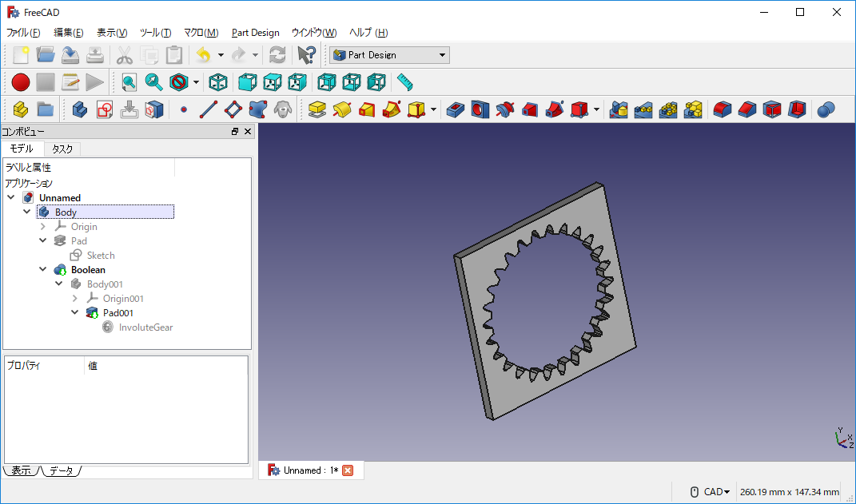856x504 pixels.
Task: Undo the last action
Action: coord(204,55)
